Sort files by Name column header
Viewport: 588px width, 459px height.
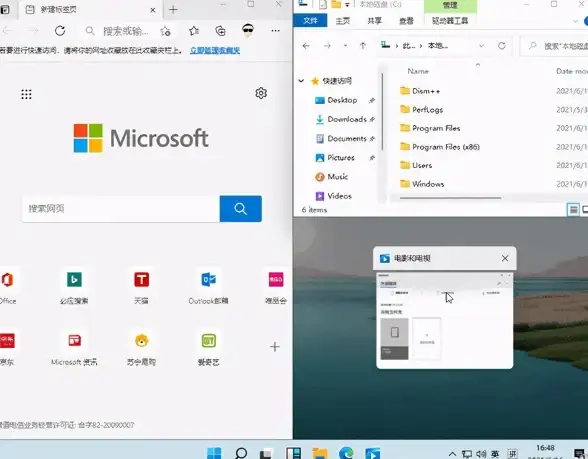tap(418, 71)
